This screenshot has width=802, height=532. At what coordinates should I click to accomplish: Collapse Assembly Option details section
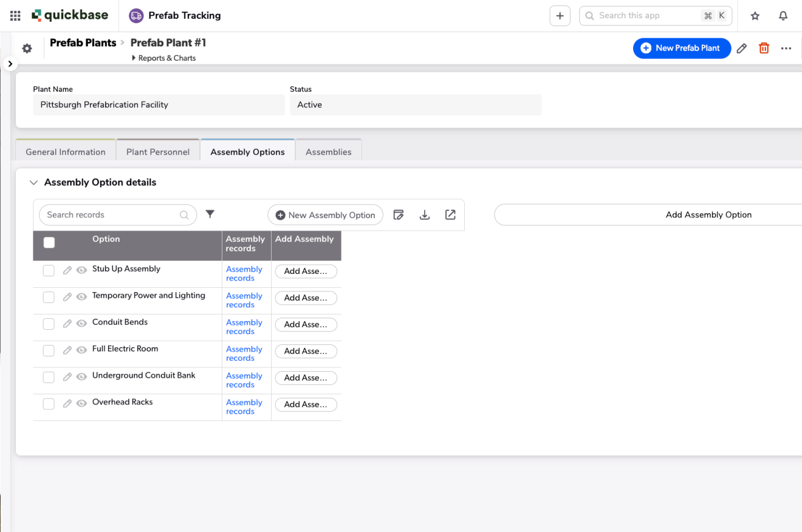click(33, 183)
